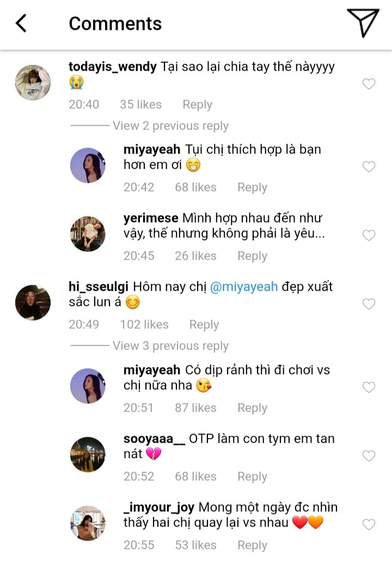Reply to yerimese's comment
Screen dimensions: 392x561
pyautogui.click(x=252, y=256)
